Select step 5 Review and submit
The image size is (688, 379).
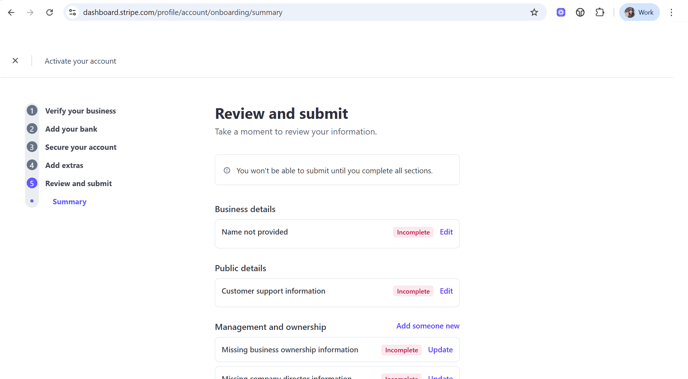coord(79,183)
